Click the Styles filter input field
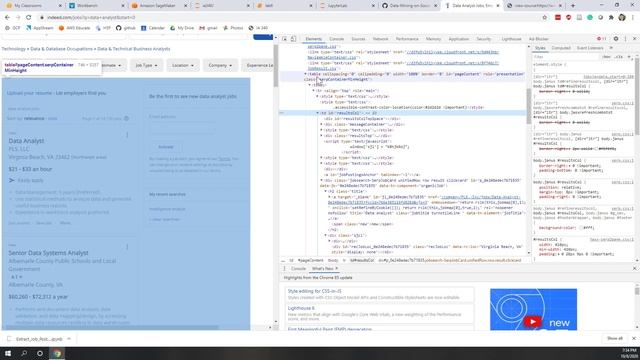 (567, 57)
